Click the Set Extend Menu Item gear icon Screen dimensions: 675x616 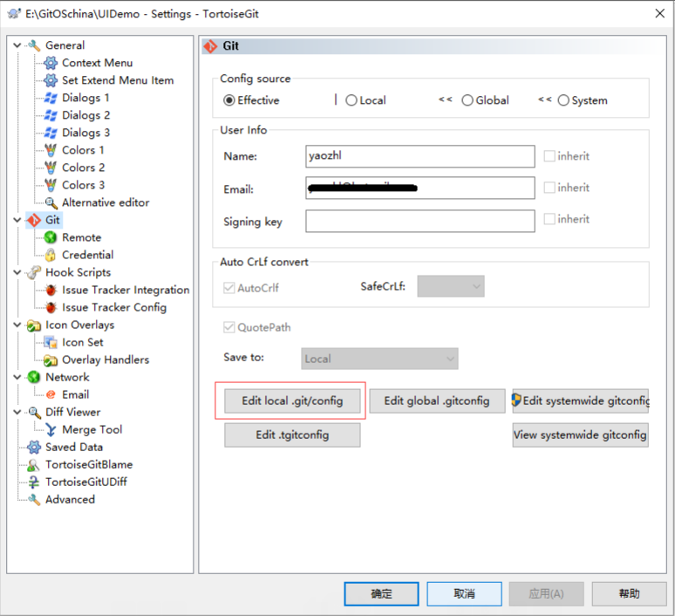pos(51,80)
